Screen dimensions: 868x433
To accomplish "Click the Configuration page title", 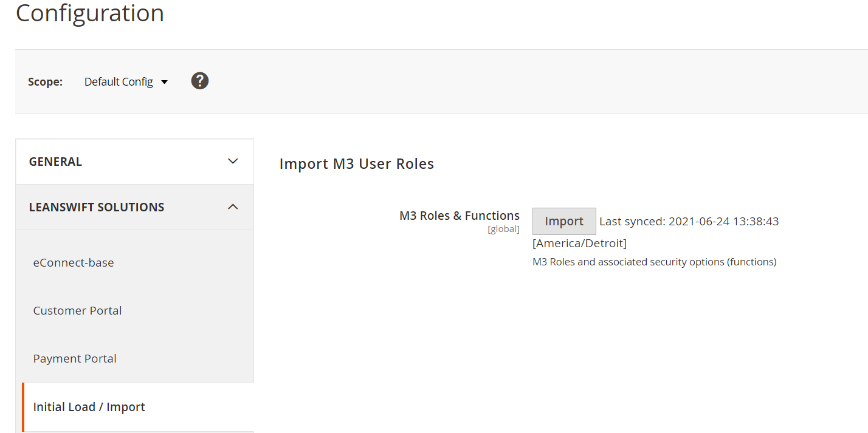I will point(90,13).
